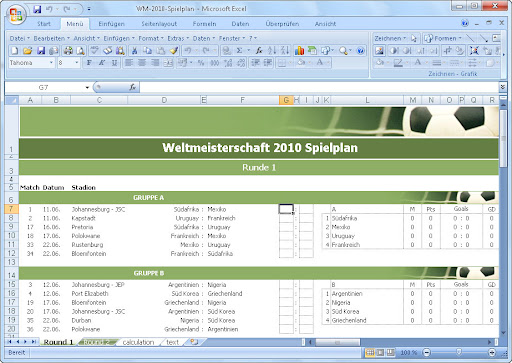Select the text sheet tab
Screen dimensions: 512x363
click(x=172, y=342)
